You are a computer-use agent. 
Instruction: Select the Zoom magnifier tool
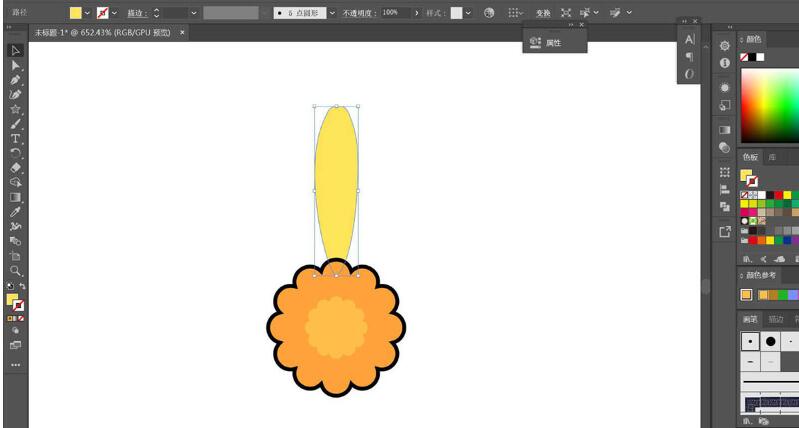pos(16,270)
